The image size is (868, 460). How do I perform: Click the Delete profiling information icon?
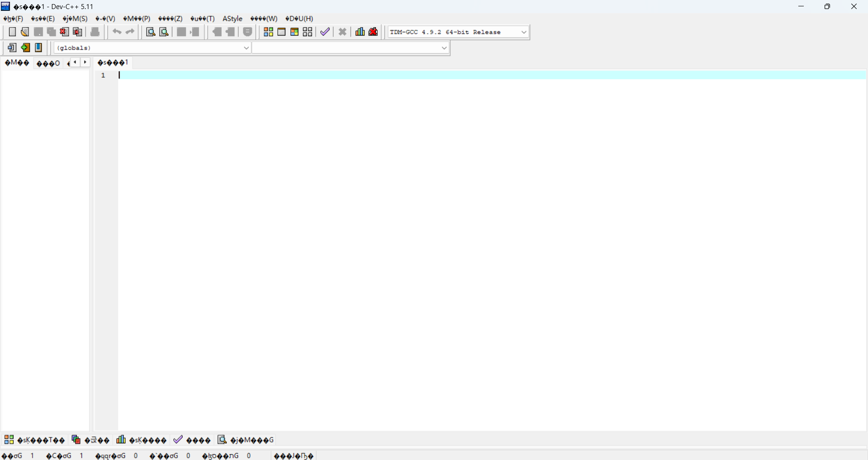tap(373, 32)
